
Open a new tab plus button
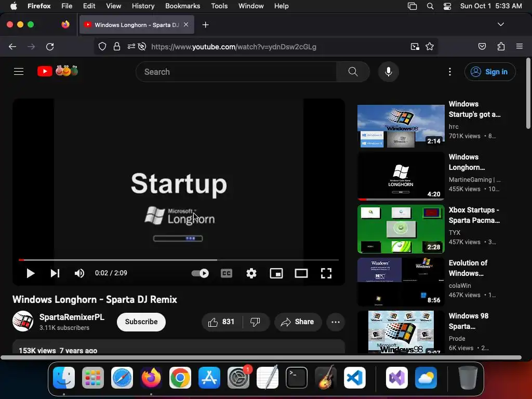[205, 25]
